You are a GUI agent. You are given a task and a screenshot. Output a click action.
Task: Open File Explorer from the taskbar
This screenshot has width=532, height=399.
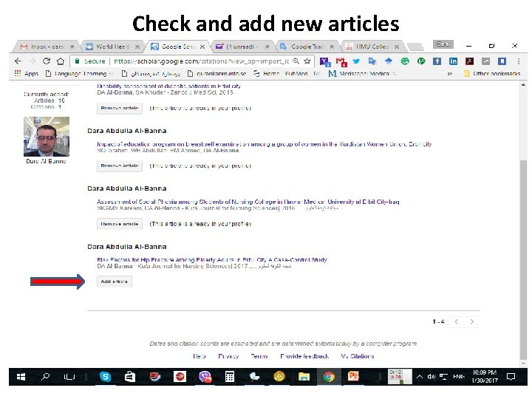point(304,377)
